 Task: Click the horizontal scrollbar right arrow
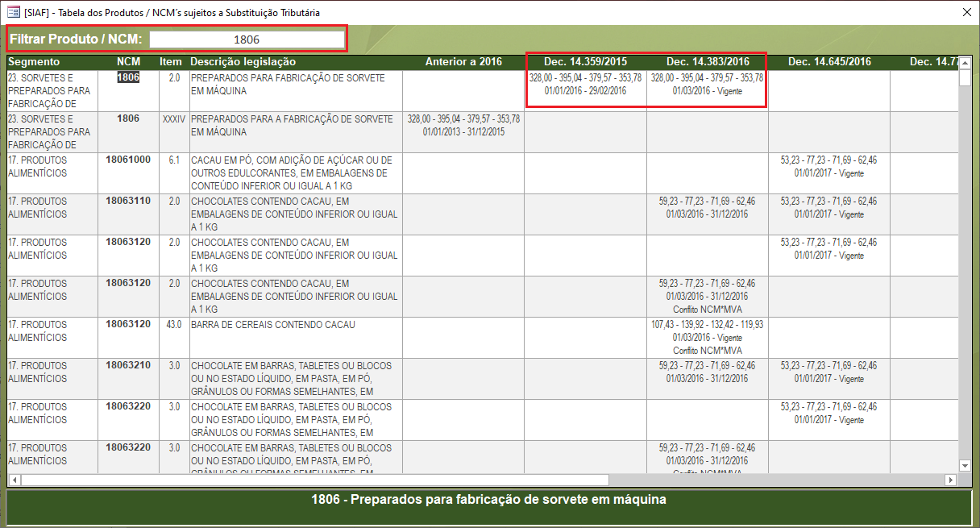(x=950, y=480)
